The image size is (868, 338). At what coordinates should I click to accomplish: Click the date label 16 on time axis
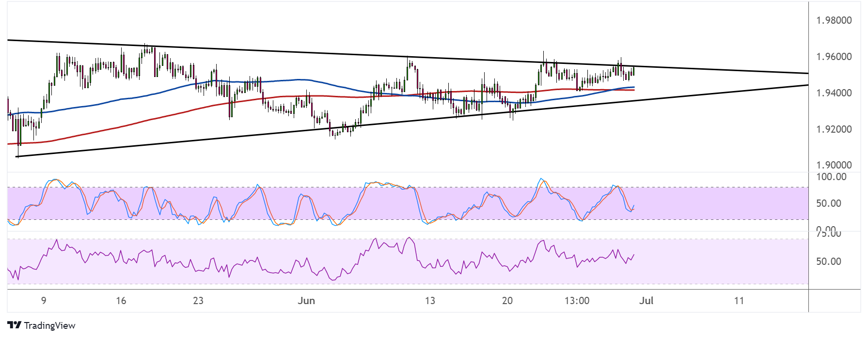coord(121,301)
